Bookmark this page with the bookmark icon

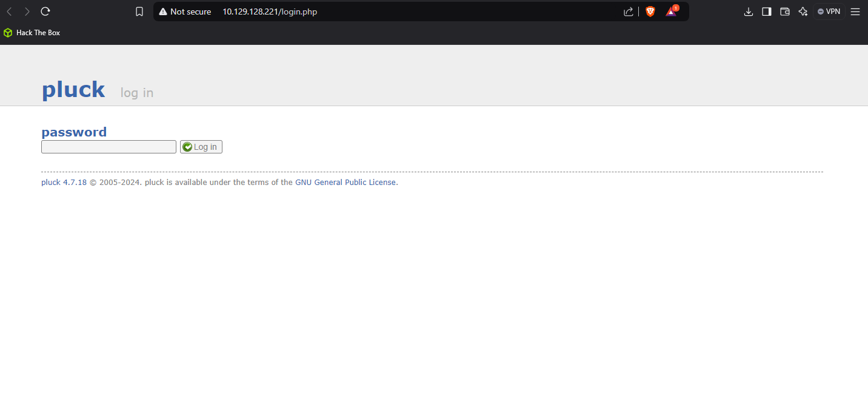tap(139, 12)
